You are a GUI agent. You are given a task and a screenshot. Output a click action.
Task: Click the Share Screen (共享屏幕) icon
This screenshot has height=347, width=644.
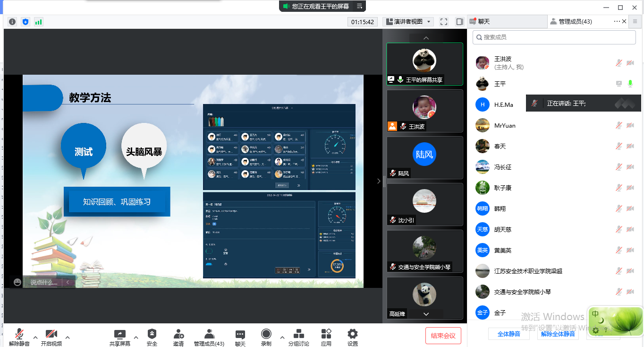(120, 334)
